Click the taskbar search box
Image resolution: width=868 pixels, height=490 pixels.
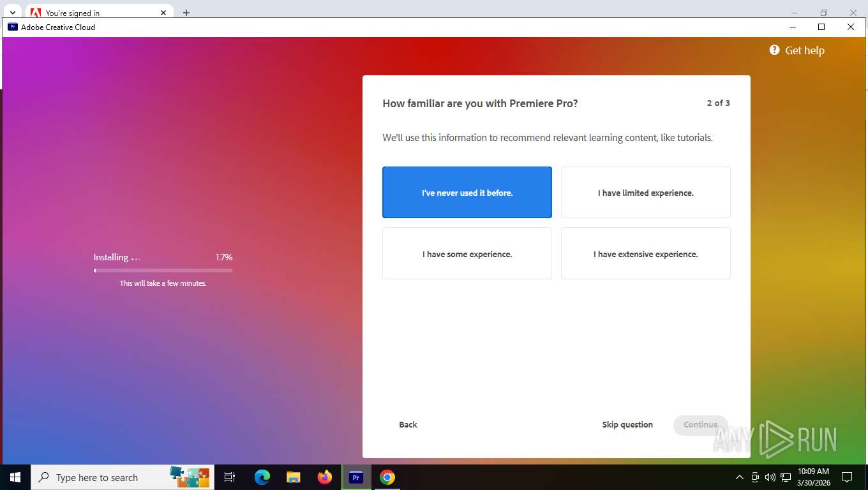point(123,477)
